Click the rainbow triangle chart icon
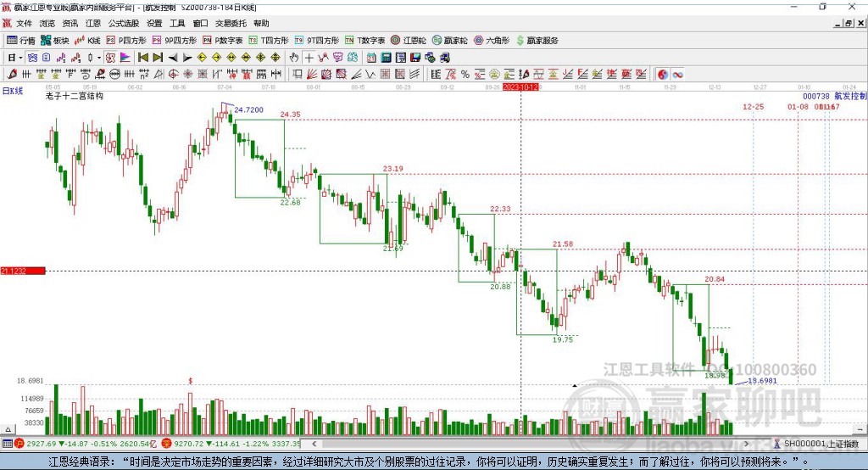The width and height of the screenshot is (868, 470). point(125,58)
